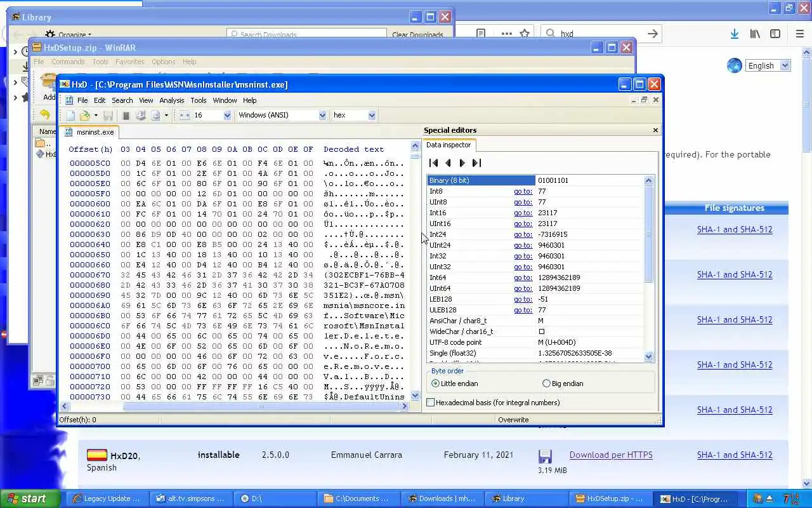Open the Firefox hamburger menu
This screenshot has width=812, height=508.
[x=799, y=34]
